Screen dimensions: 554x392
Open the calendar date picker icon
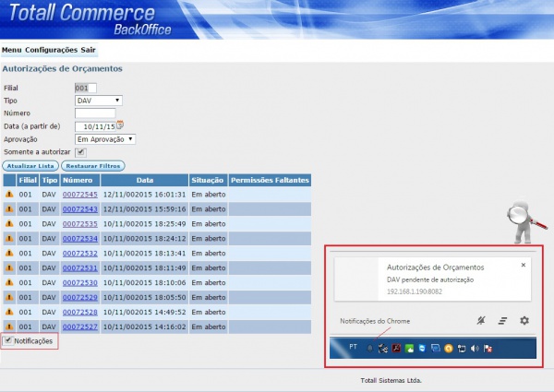119,125
